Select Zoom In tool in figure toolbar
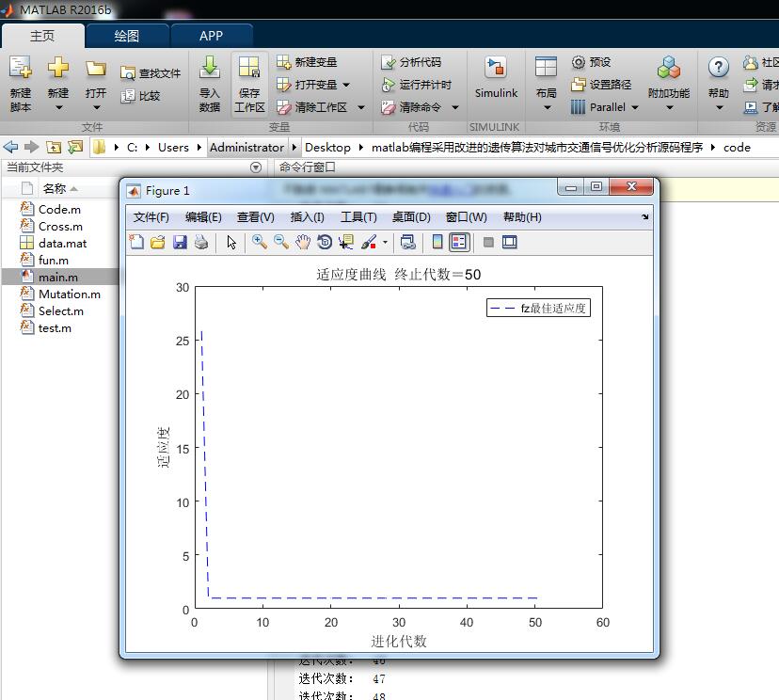The width and height of the screenshot is (779, 700). (260, 242)
